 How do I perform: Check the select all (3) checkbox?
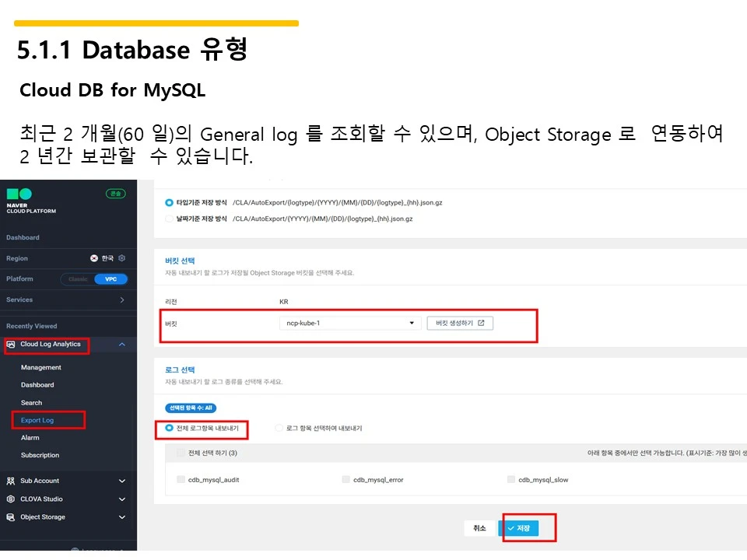[x=181, y=453]
